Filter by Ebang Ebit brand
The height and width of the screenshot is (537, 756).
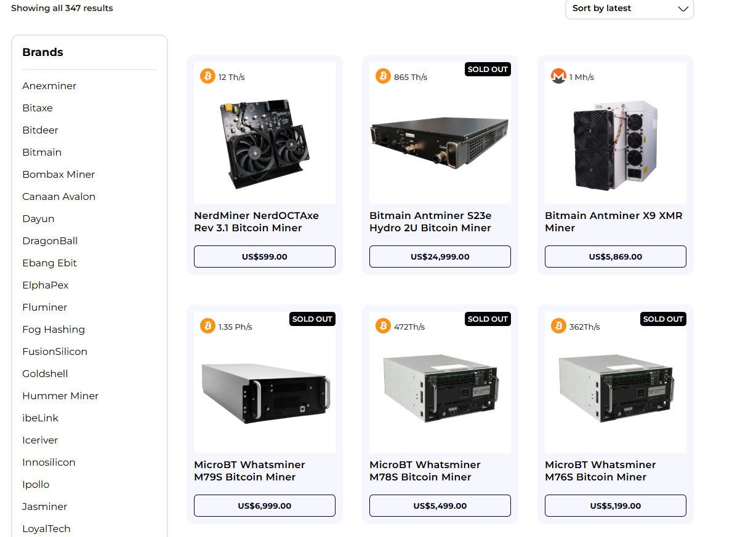(50, 263)
